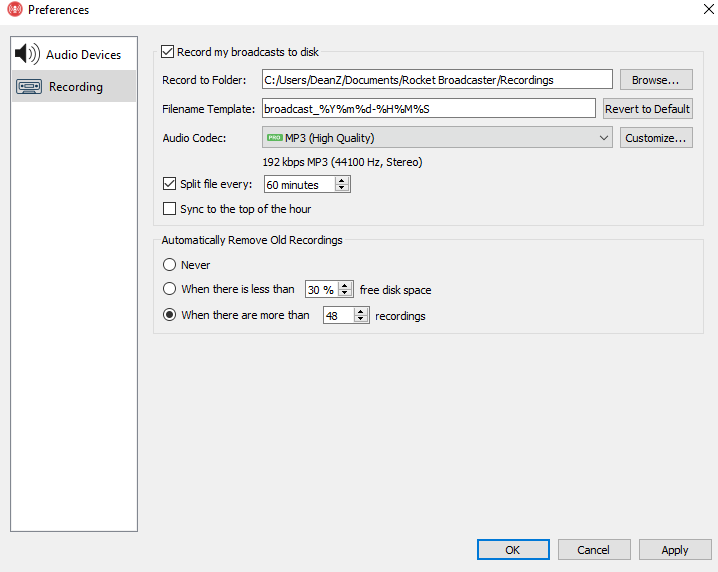This screenshot has width=718, height=572.
Task: Click the Automatically Remove Old Recordings heading
Action: pos(252,240)
